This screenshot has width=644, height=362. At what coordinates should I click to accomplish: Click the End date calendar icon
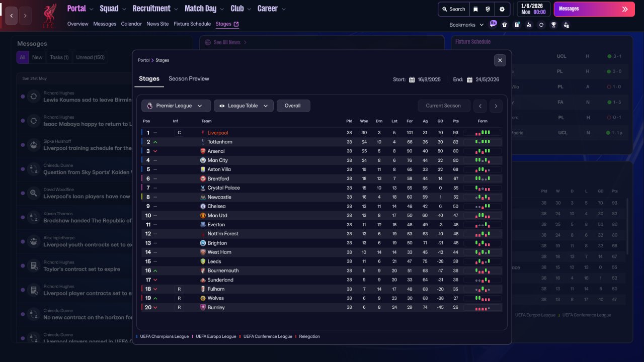coord(469,79)
